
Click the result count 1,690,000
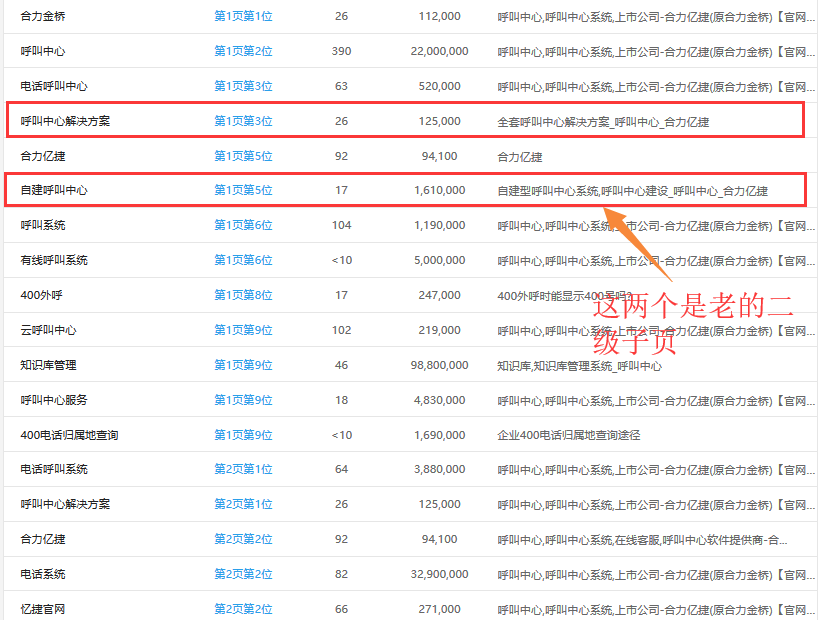point(439,435)
